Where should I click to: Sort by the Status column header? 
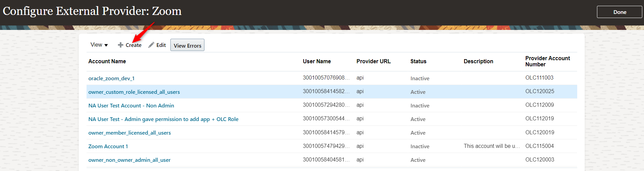click(418, 61)
